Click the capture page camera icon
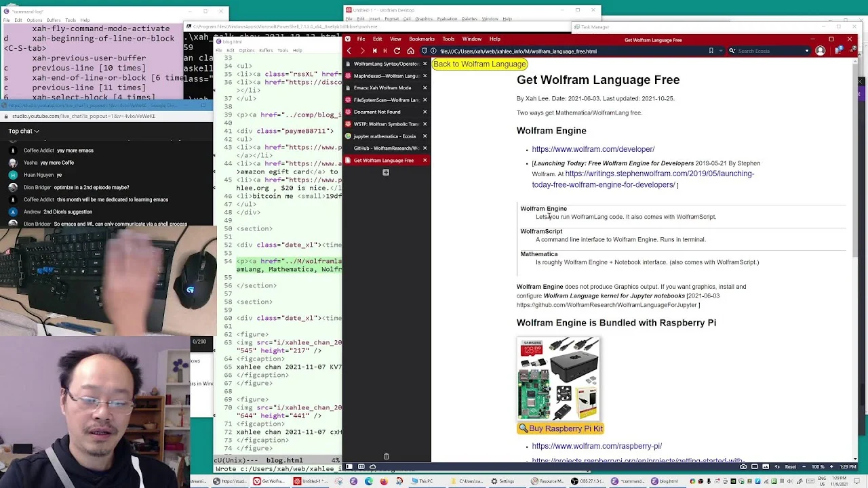The image size is (868, 488). (743, 466)
